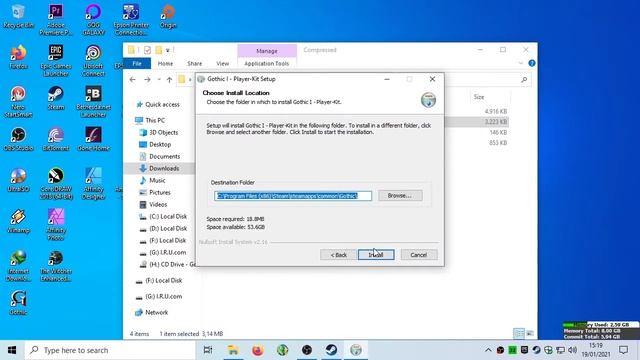The image size is (640, 360).
Task: Click Explorer's back navigation arrow
Action: 133,80
